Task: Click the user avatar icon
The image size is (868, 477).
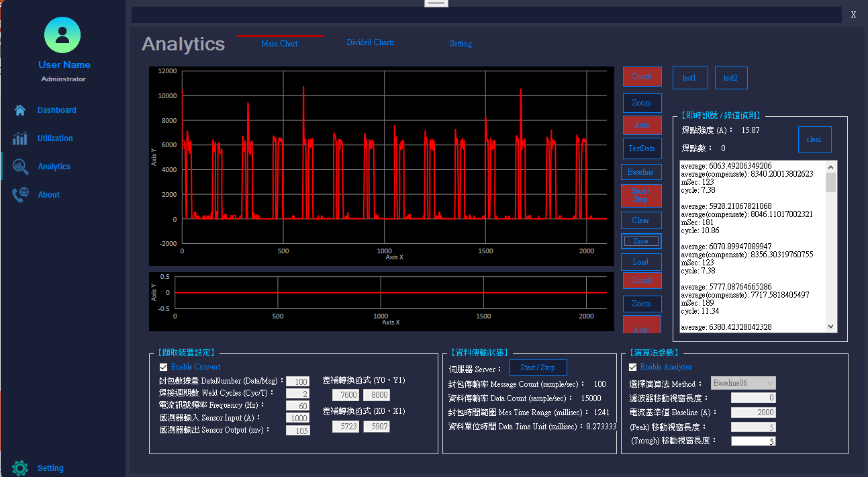Action: click(x=62, y=35)
